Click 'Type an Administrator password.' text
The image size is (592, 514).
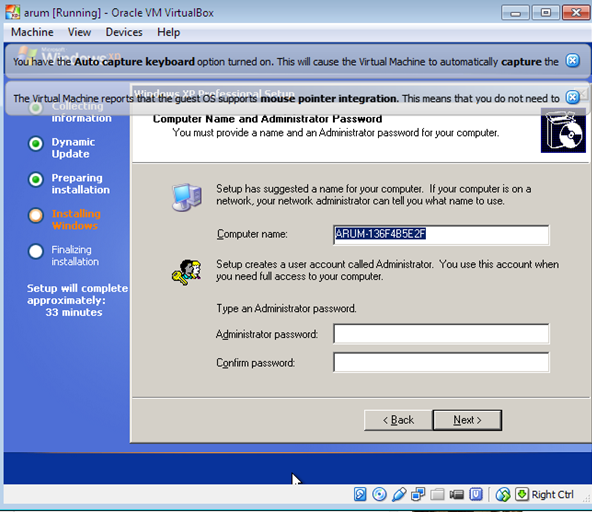286,309
